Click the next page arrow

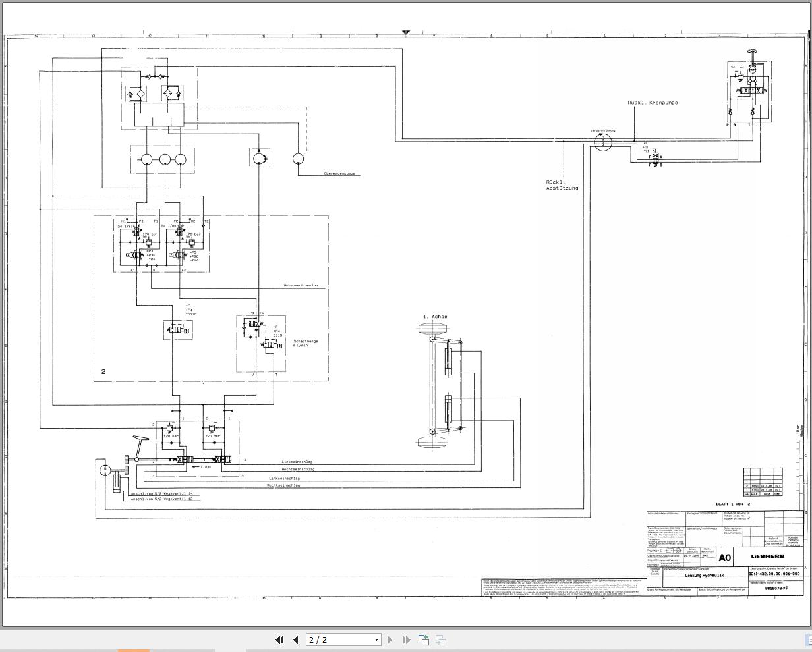coord(390,639)
